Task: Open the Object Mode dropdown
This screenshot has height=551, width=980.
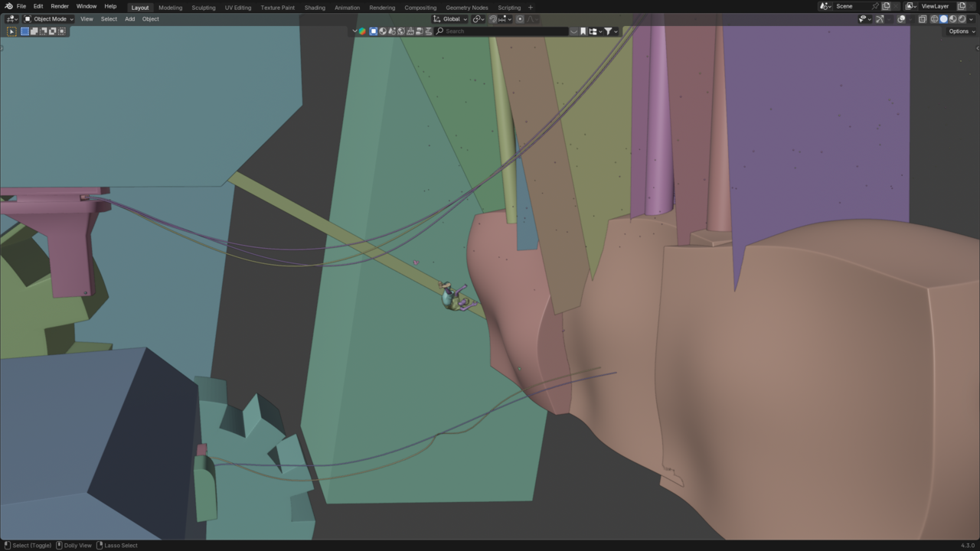Action: pos(49,19)
